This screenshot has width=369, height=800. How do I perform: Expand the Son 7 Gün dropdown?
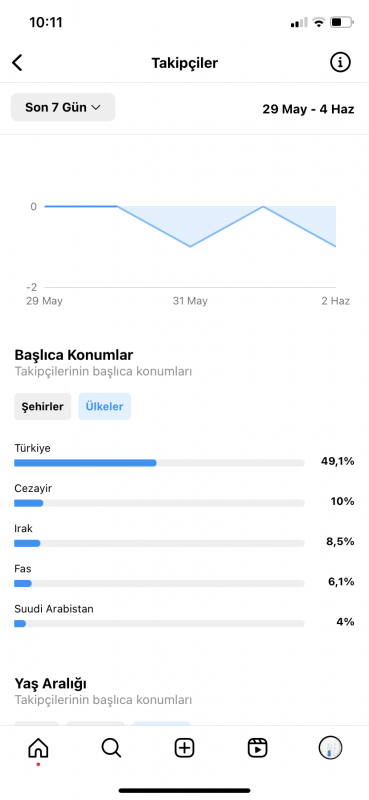click(x=63, y=107)
